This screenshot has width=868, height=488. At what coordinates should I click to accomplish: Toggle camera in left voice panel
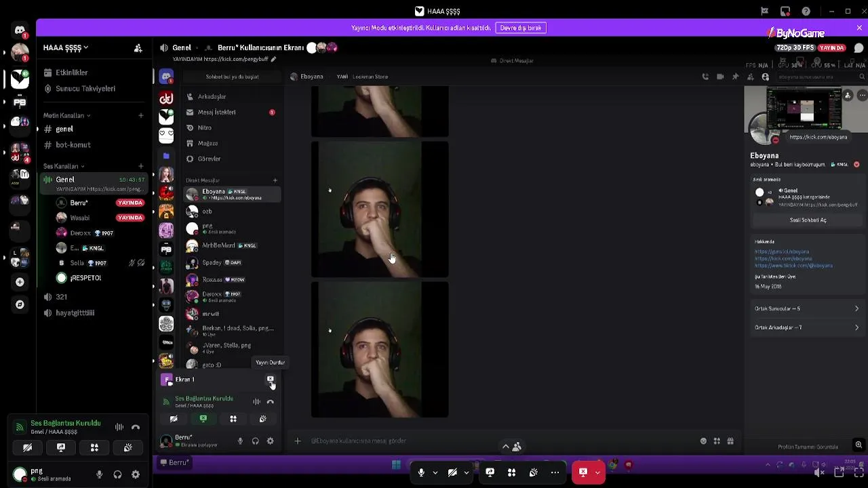[x=27, y=448]
